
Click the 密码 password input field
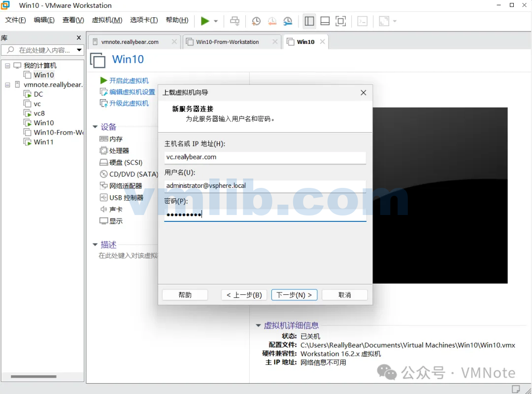[265, 214]
